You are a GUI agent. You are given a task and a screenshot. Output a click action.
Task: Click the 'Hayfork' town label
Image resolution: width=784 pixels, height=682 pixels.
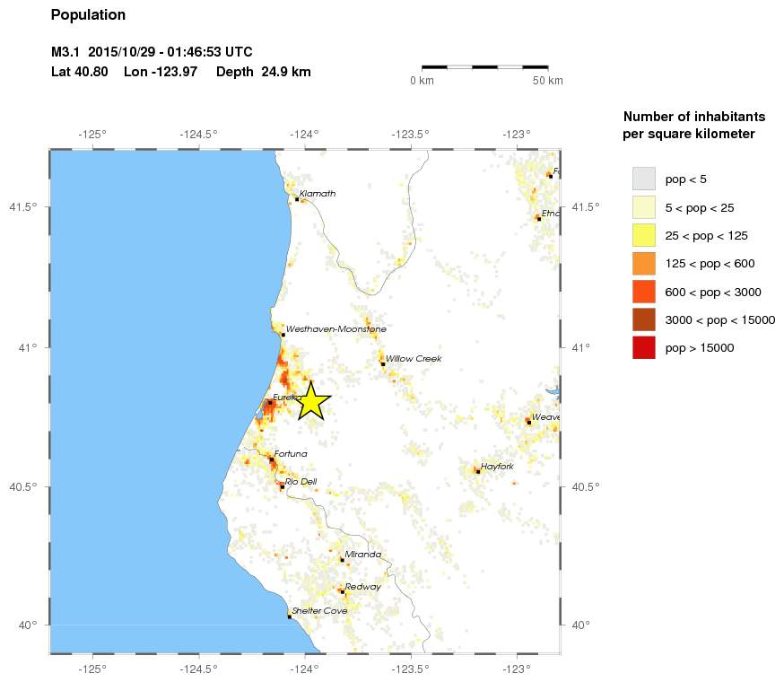point(497,467)
